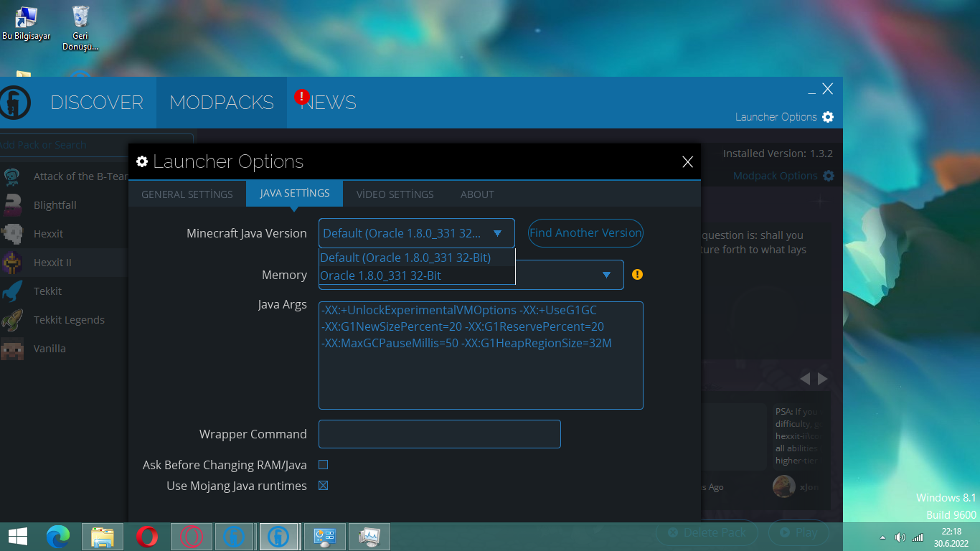Image resolution: width=980 pixels, height=551 pixels.
Task: Choose the Oracle 1.8.0_331 32-Bit option
Action: (x=417, y=275)
